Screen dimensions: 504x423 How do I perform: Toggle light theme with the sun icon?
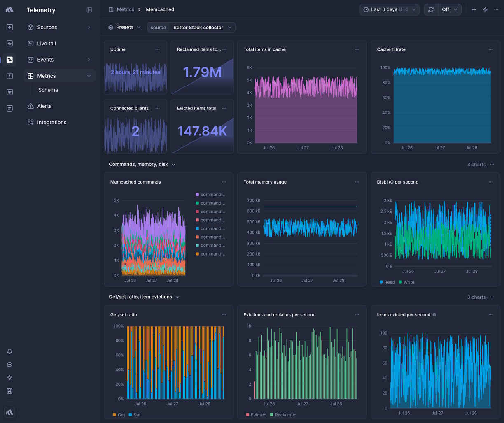(x=9, y=378)
